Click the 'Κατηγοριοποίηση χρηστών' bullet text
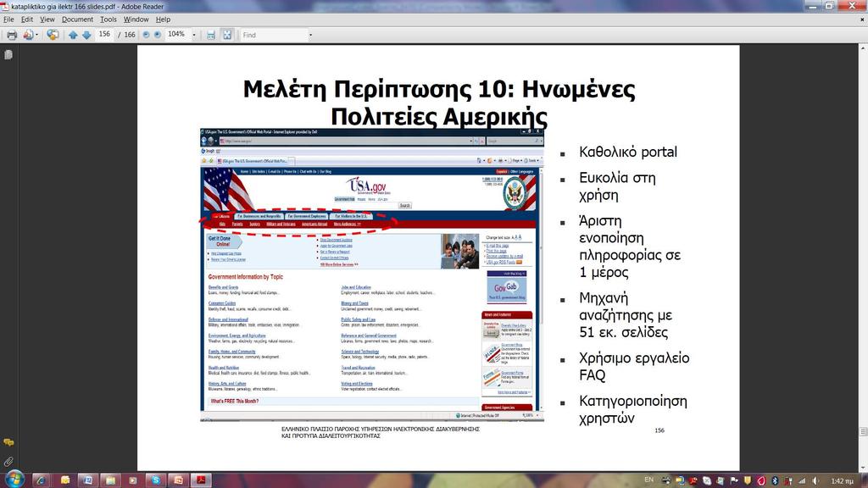Image resolution: width=868 pixels, height=488 pixels. (633, 409)
